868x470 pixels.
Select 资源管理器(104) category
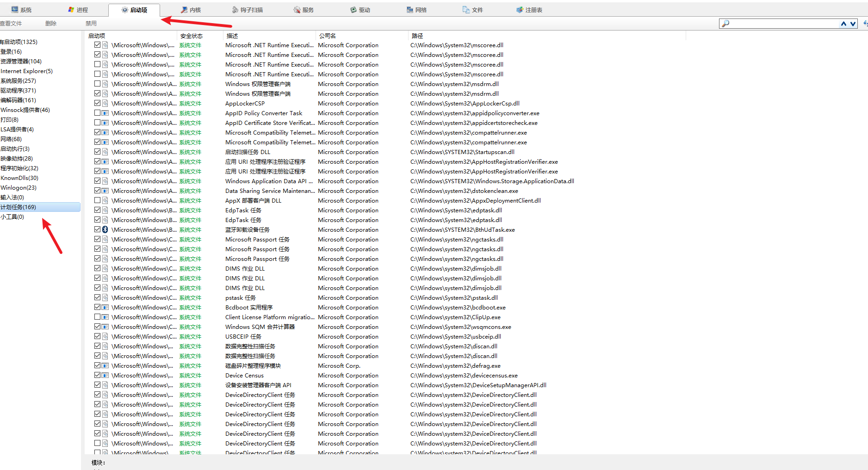pyautogui.click(x=21, y=61)
